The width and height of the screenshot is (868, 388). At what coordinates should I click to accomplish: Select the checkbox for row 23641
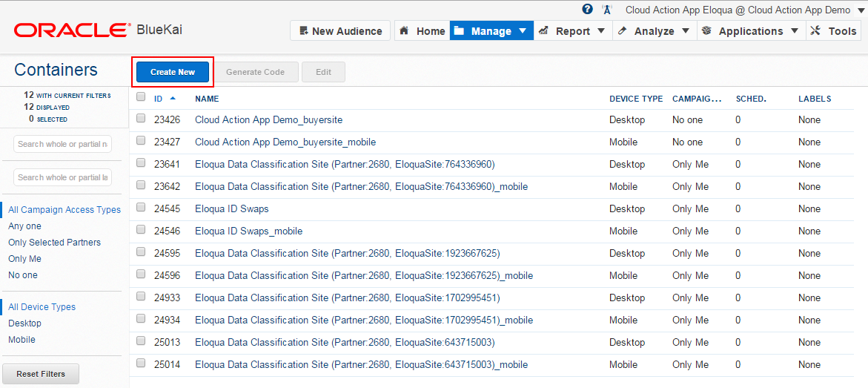(x=141, y=162)
